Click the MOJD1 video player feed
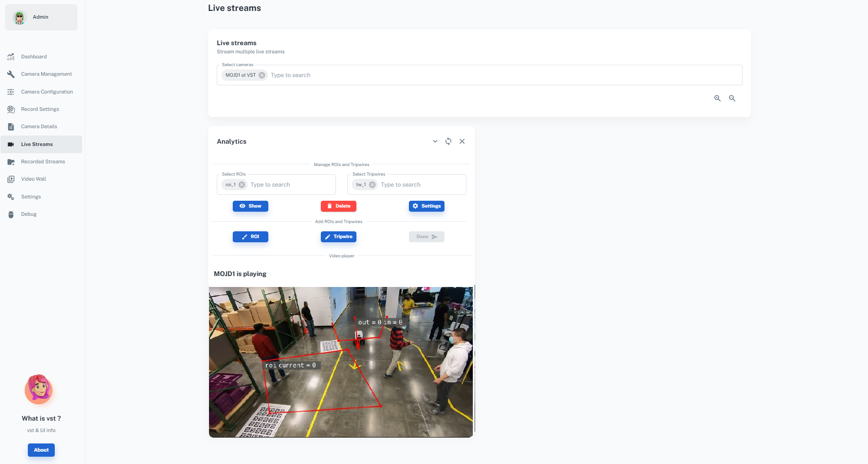Image resolution: width=868 pixels, height=464 pixels. [341, 362]
